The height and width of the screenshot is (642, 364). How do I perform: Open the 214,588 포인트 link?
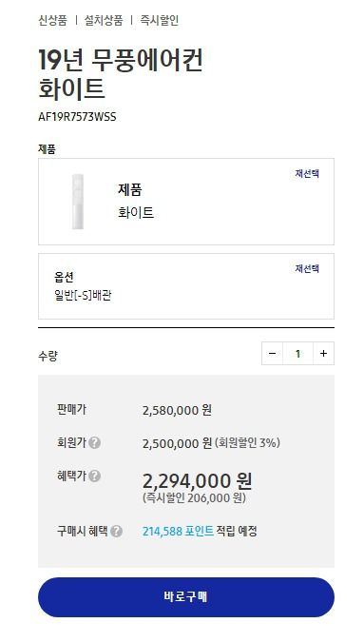(178, 532)
